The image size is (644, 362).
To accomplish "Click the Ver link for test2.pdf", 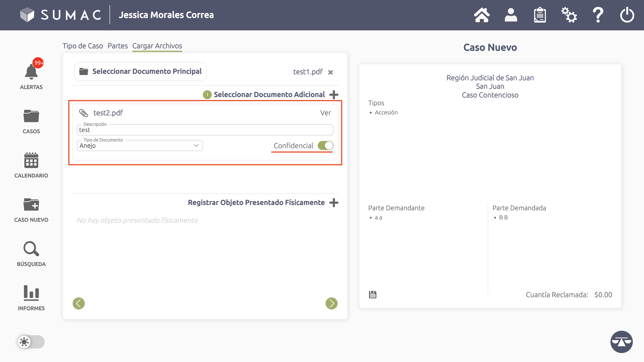I will click(x=326, y=113).
